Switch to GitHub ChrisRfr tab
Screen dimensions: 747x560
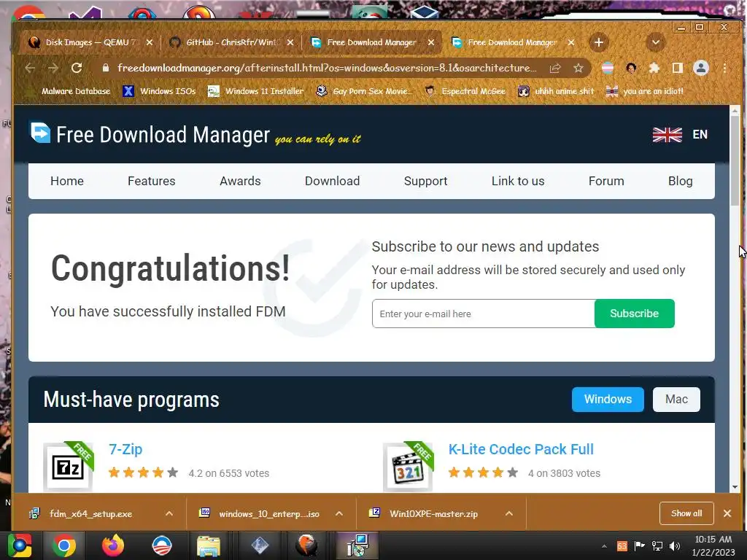tap(231, 42)
